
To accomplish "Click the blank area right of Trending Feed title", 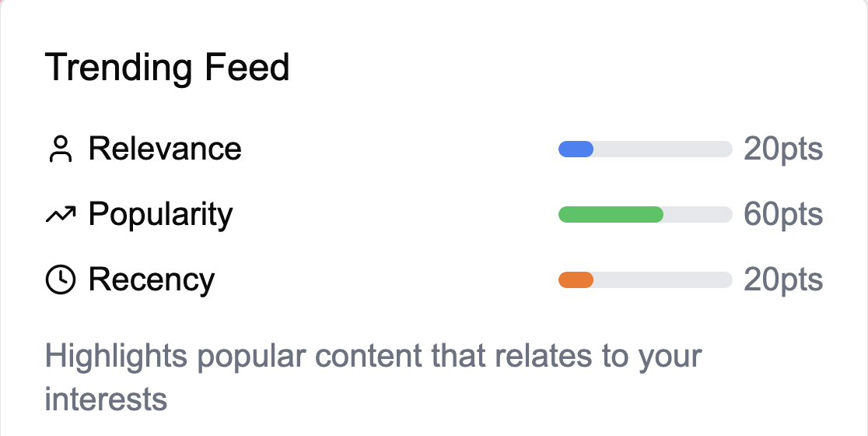I will tap(544, 68).
